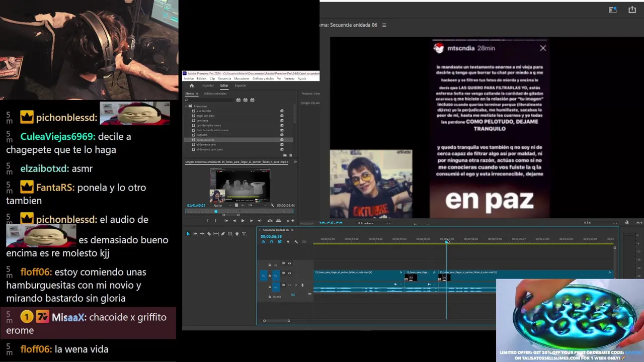644x362 pixels.
Task: Switch to Gráficos esenciales tab
Action: tap(215, 94)
